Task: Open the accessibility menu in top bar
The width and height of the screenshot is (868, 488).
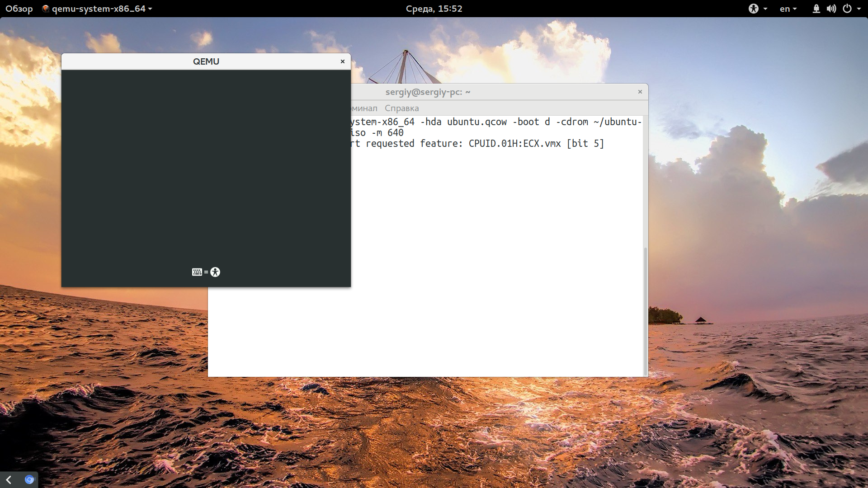Action: tap(758, 9)
